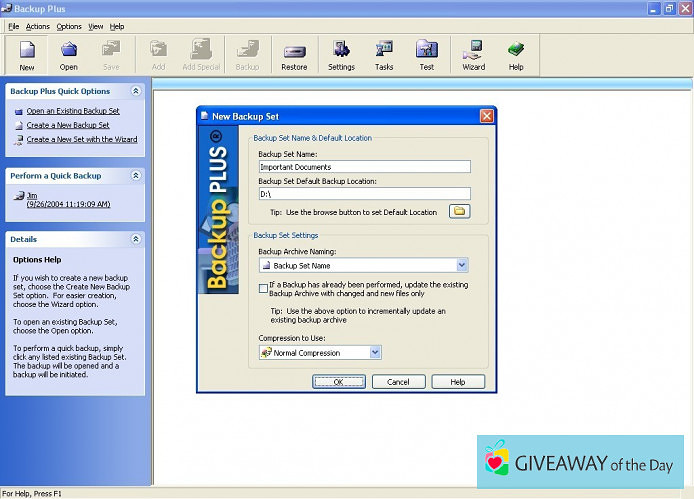
Task: Open the Options menu
Action: (69, 26)
